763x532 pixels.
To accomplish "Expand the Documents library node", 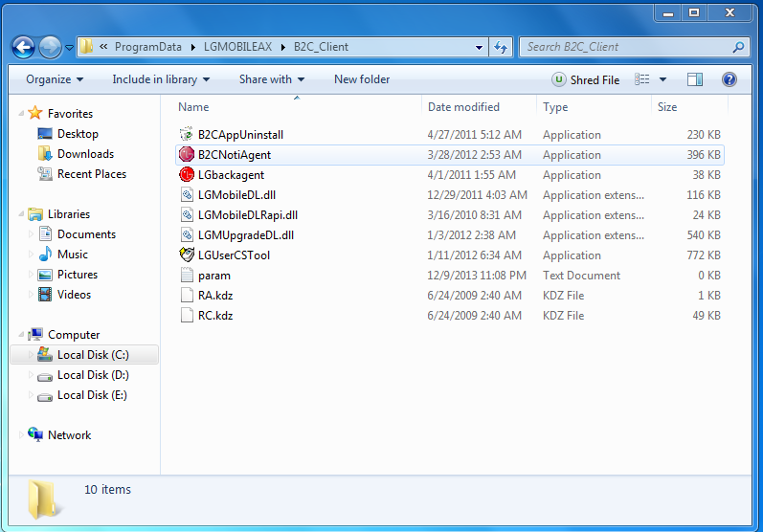I will (x=31, y=234).
